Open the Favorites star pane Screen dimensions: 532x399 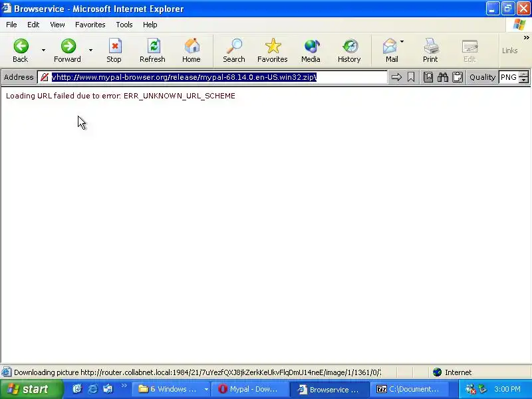pyautogui.click(x=273, y=51)
